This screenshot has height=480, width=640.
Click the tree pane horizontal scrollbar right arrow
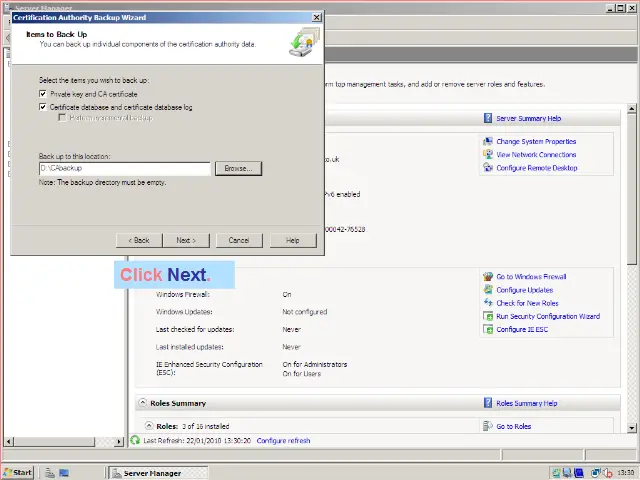119,441
